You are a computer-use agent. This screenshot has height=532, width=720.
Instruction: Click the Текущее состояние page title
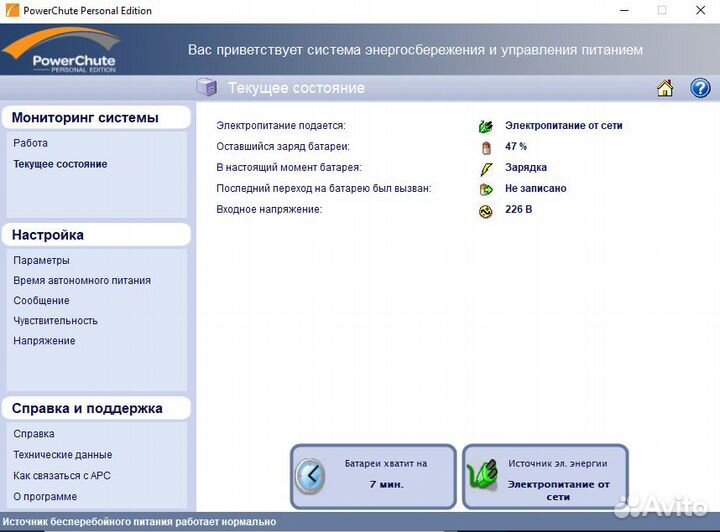296,88
